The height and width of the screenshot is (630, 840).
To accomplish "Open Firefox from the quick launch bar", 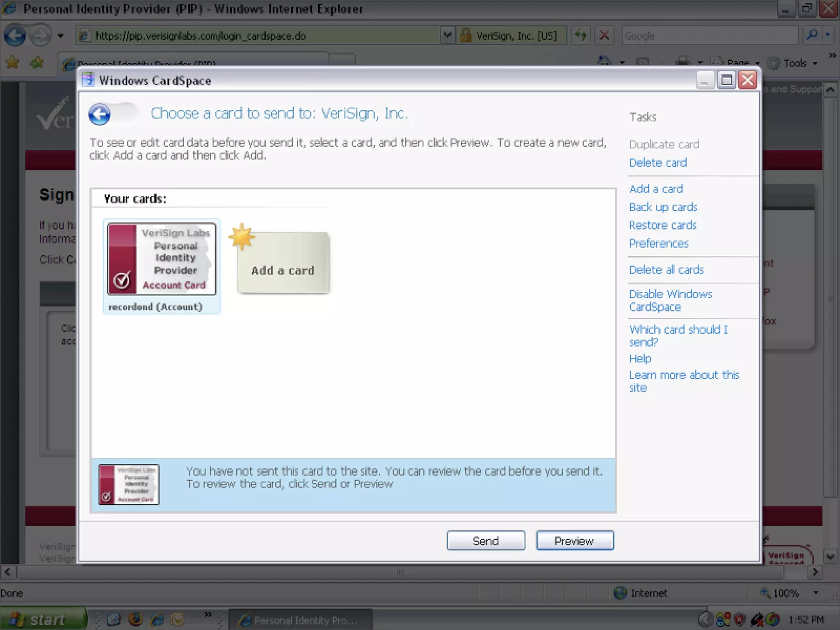I will pyautogui.click(x=135, y=619).
